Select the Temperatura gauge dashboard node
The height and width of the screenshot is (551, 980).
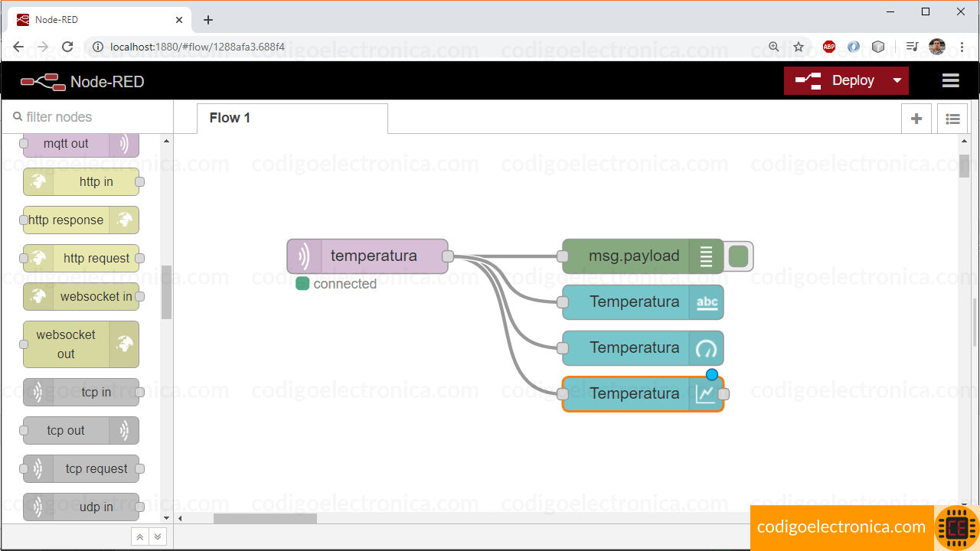coord(642,348)
